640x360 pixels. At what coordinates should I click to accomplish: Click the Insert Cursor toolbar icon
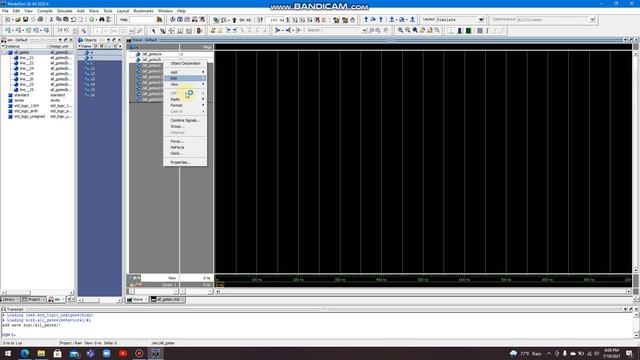213,31
